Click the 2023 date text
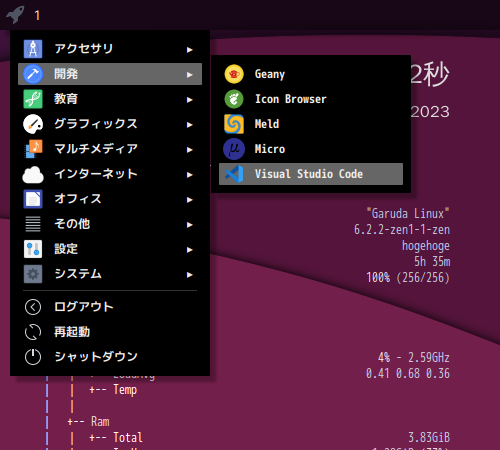This screenshot has height=450, width=500. pos(430,112)
